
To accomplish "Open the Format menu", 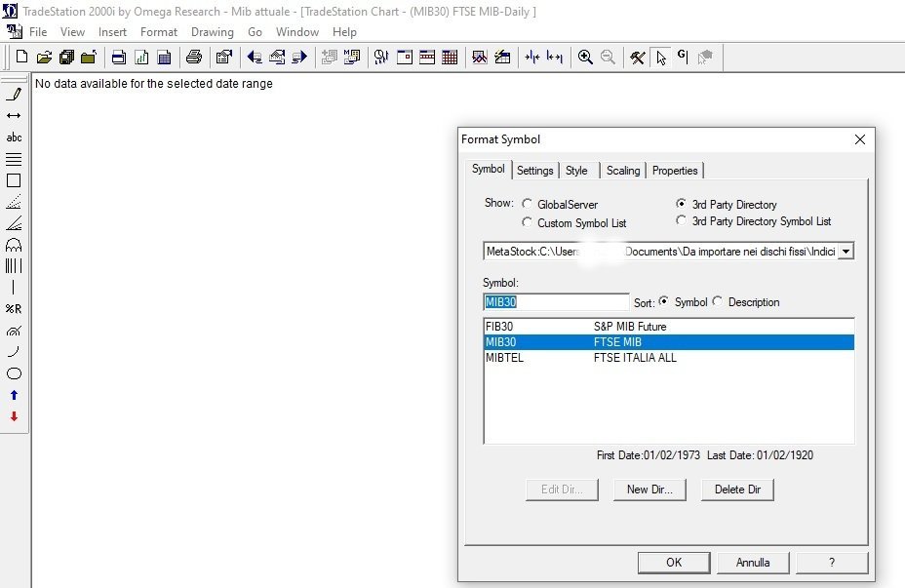I will click(159, 32).
